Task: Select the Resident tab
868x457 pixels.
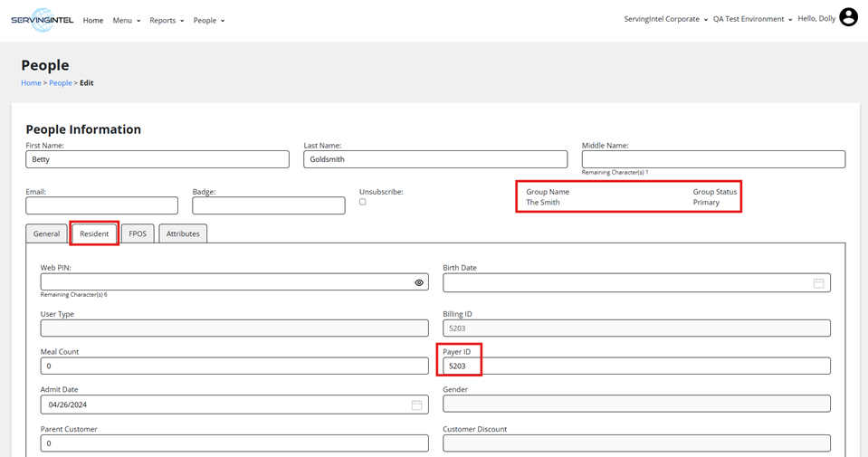Action: point(94,233)
